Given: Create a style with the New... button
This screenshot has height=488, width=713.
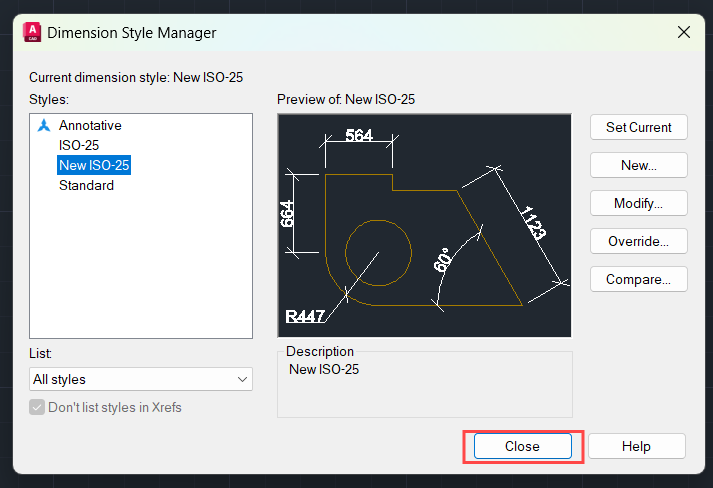Looking at the screenshot, I should pos(638,165).
